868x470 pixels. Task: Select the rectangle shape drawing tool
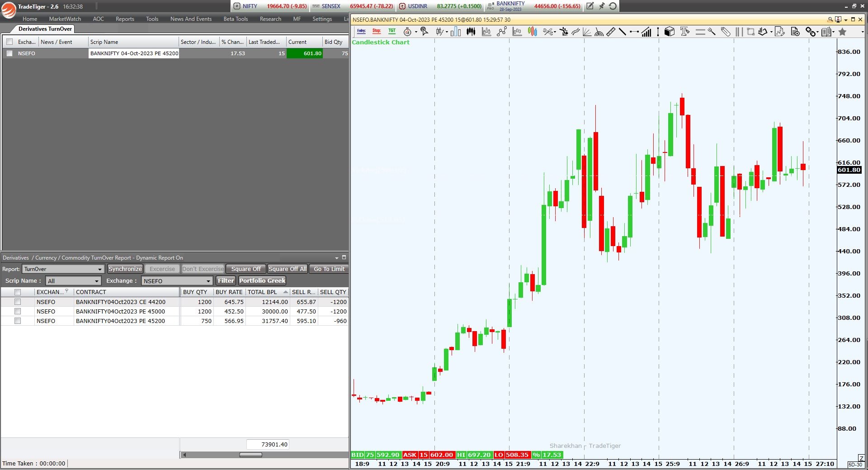click(x=750, y=32)
